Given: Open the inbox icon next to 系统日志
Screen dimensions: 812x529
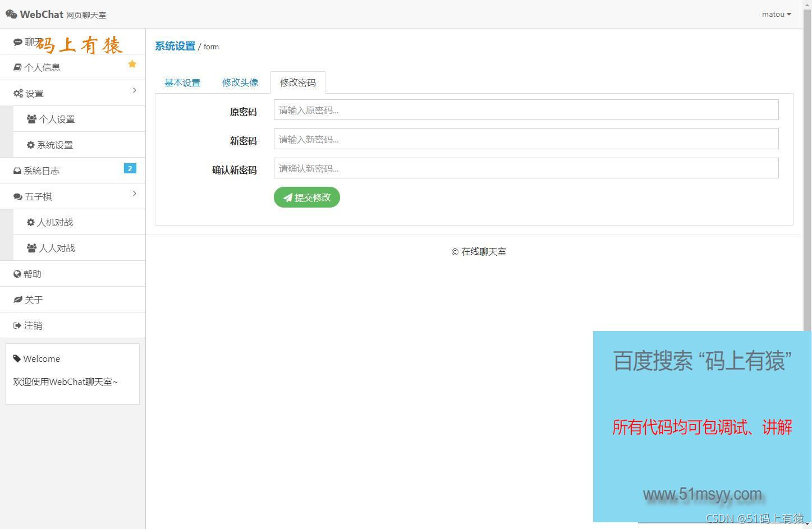Looking at the screenshot, I should coord(17,171).
